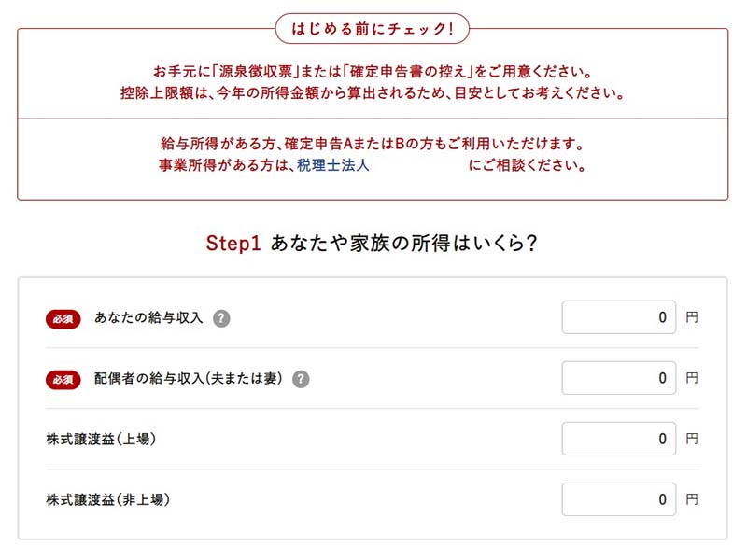The image size is (747, 560).
Task: Click the 源泉徴収票 preparation notice line
Action: tap(372, 72)
